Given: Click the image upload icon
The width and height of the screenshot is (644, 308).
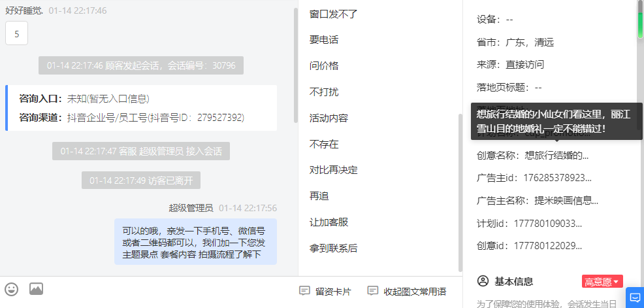Looking at the screenshot, I should [36, 288].
